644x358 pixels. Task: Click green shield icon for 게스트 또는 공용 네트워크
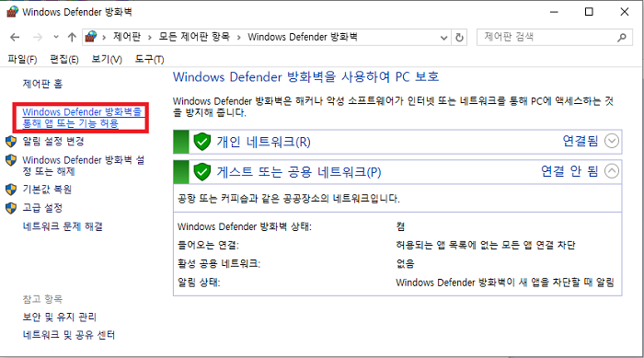click(201, 172)
